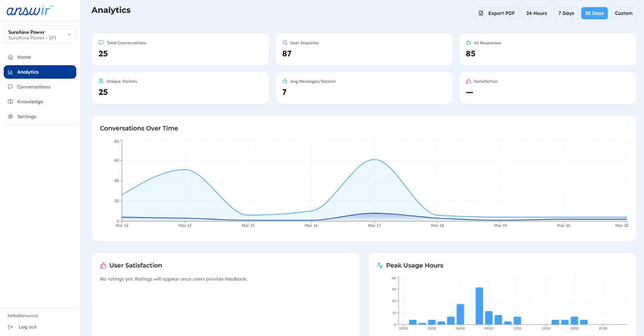Viewport: 644px width, 336px height.
Task: Click the answir logo
Action: point(29,10)
